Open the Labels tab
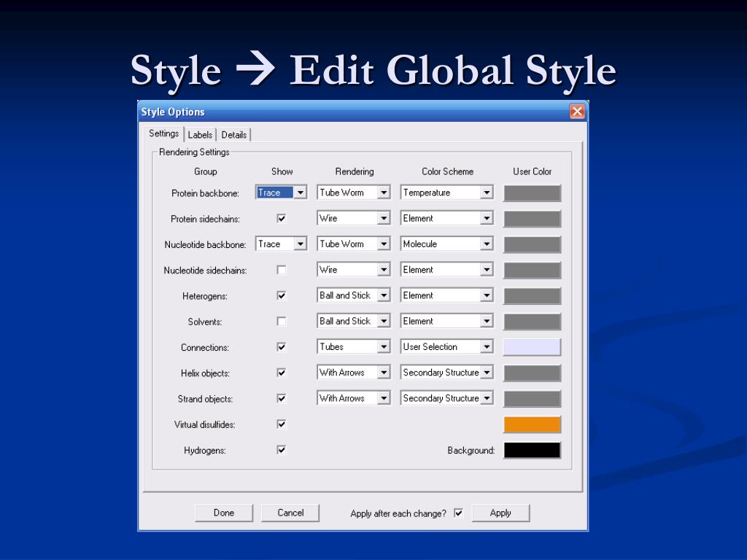The image size is (747, 560). coord(200,135)
